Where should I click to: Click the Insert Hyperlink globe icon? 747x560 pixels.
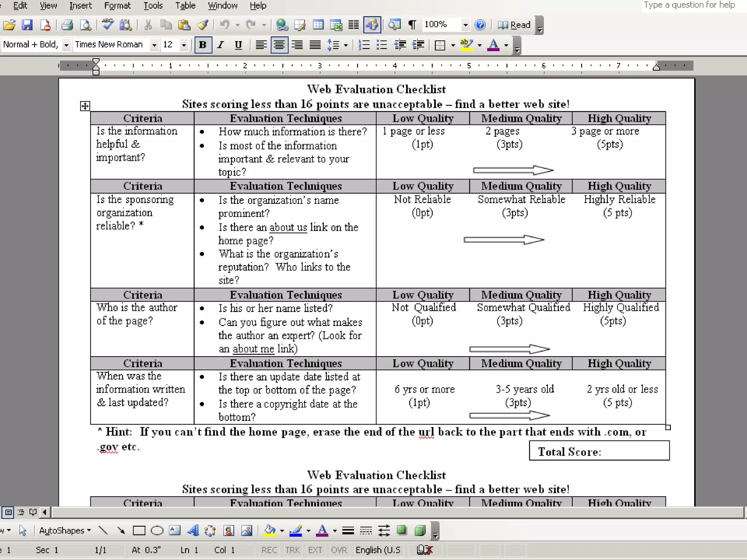point(282,25)
